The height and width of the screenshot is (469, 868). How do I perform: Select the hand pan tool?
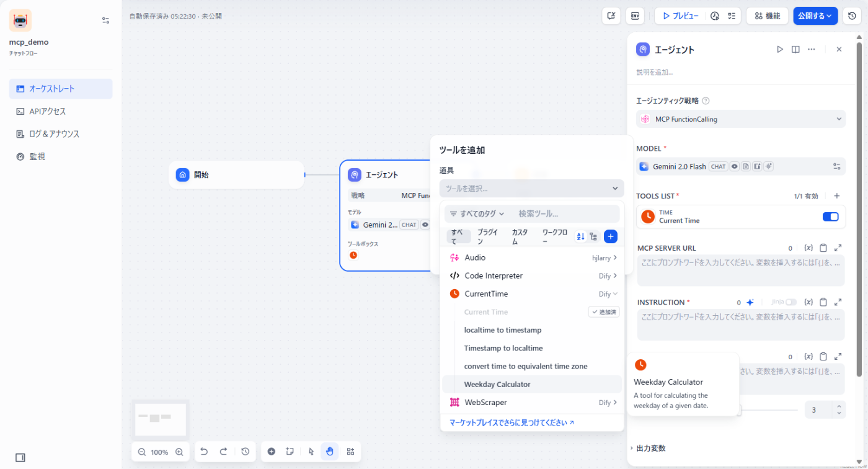pyautogui.click(x=329, y=452)
